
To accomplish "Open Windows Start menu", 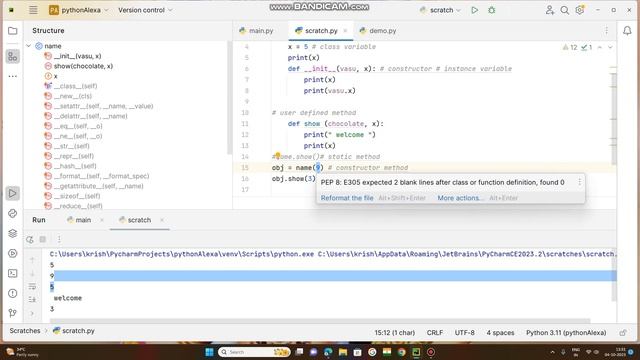I will [209, 352].
